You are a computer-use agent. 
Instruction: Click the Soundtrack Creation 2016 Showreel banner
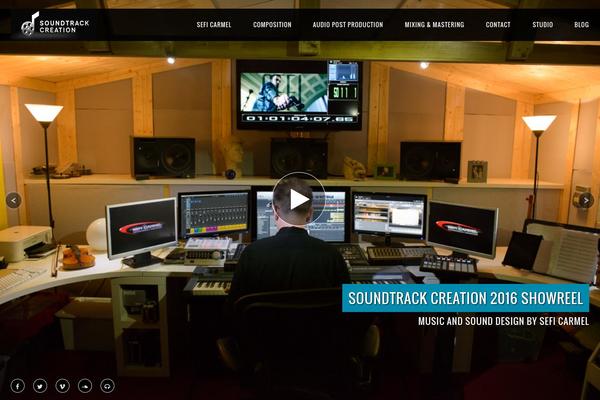pos(465,298)
